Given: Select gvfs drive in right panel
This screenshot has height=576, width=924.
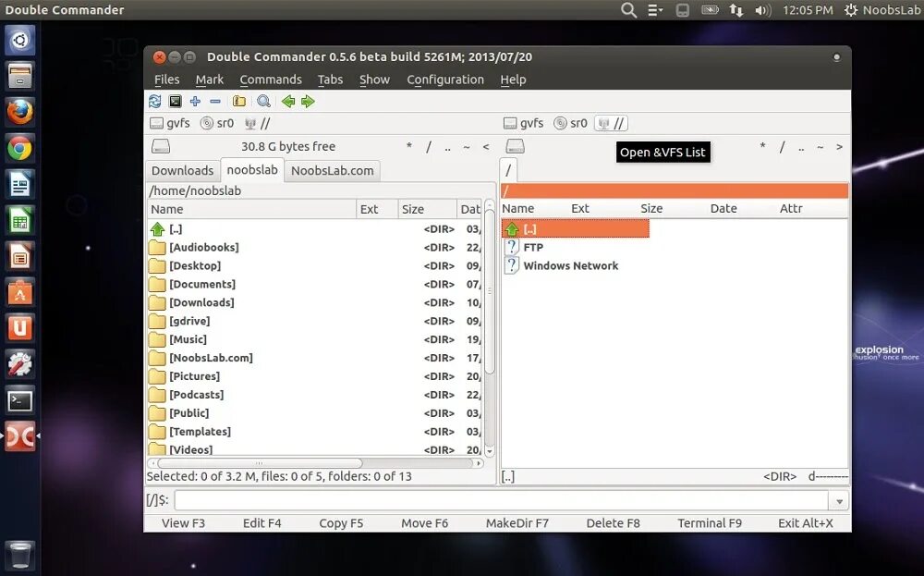Looking at the screenshot, I should click(523, 123).
